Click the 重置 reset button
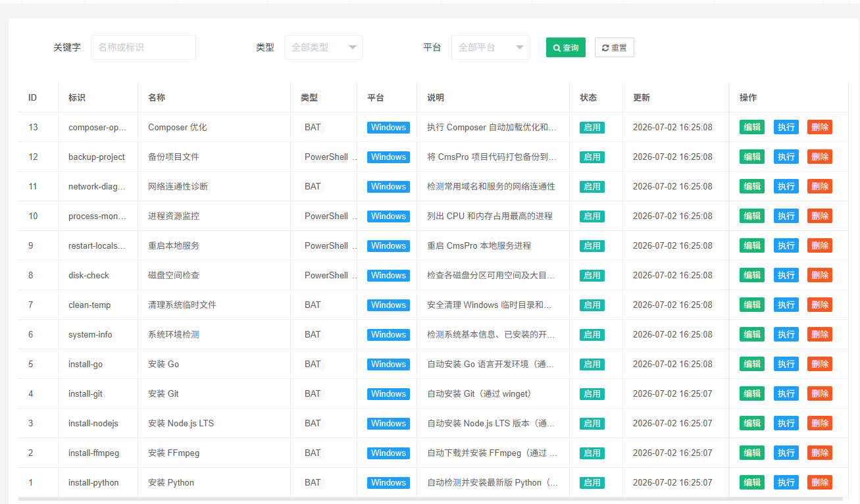This screenshot has height=504, width=860. (x=614, y=47)
